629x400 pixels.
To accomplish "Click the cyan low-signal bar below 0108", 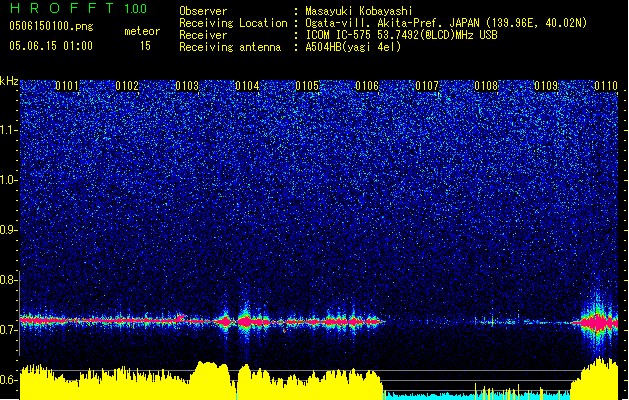I will point(477,396).
